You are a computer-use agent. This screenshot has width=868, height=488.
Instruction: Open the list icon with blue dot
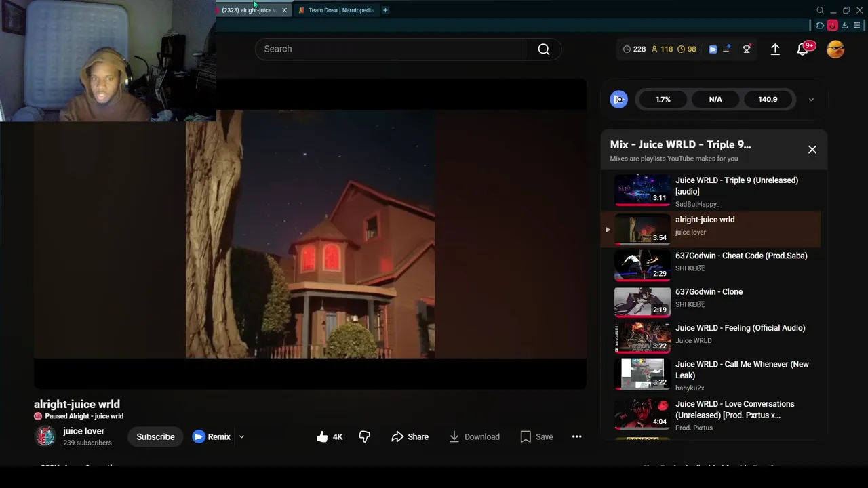point(726,49)
